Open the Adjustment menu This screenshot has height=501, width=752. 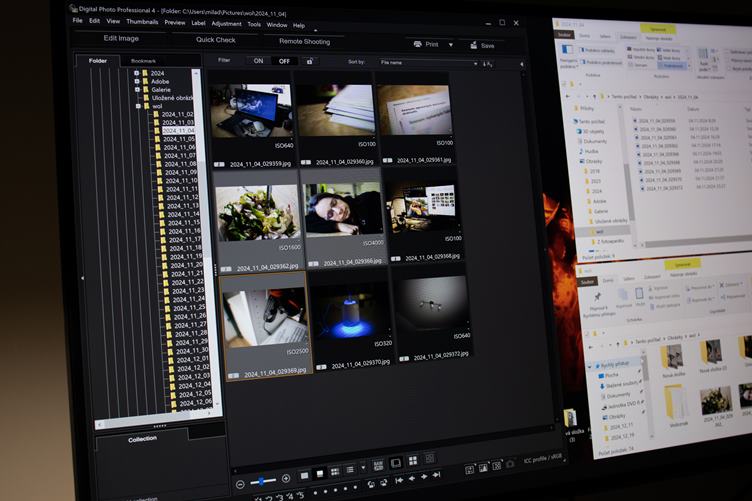[226, 23]
